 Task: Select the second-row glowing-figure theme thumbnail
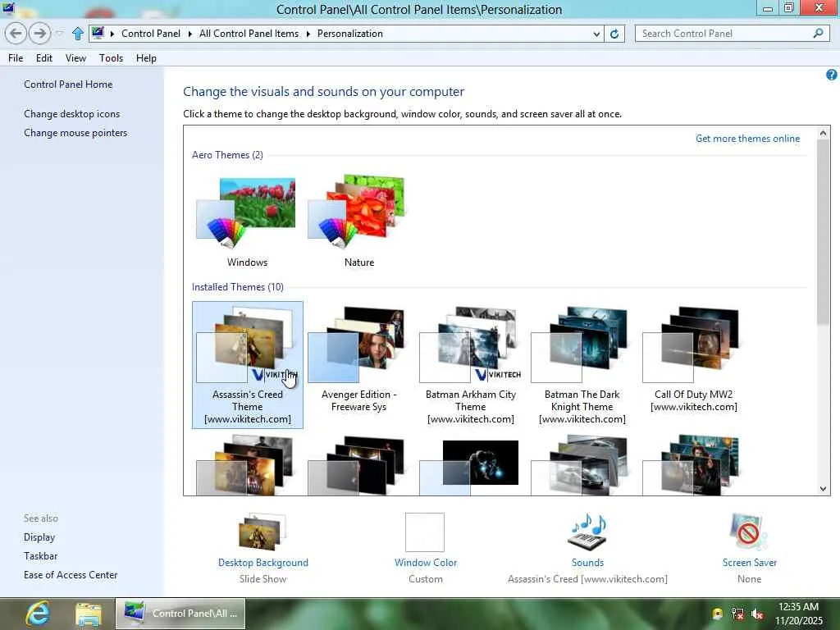tap(470, 465)
